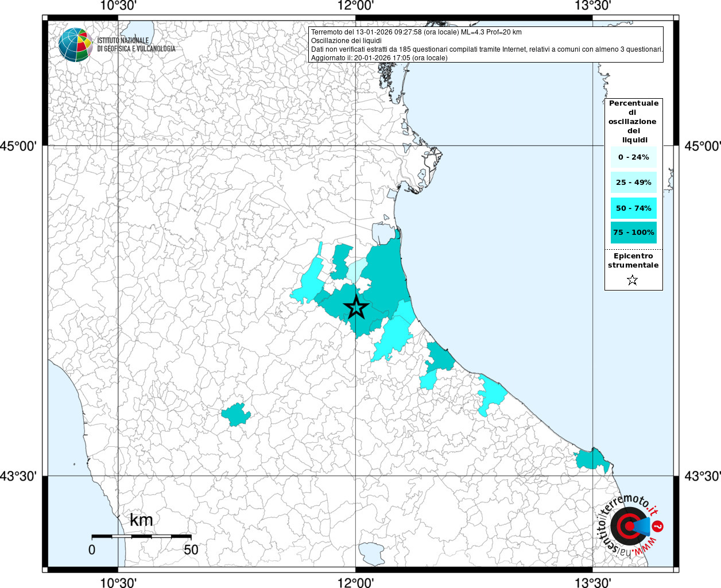The width and height of the screenshot is (721, 588).
Task: Click the red and black target logo
Action: click(x=627, y=525)
